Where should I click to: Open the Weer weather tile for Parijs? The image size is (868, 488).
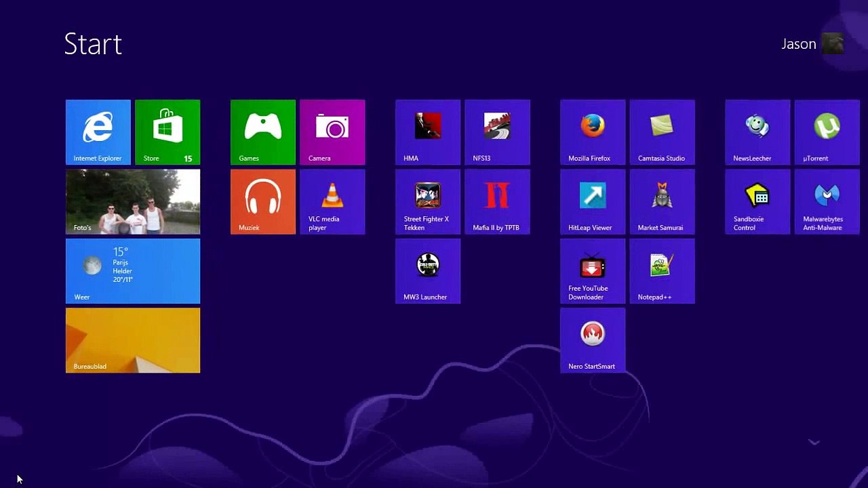tap(133, 271)
